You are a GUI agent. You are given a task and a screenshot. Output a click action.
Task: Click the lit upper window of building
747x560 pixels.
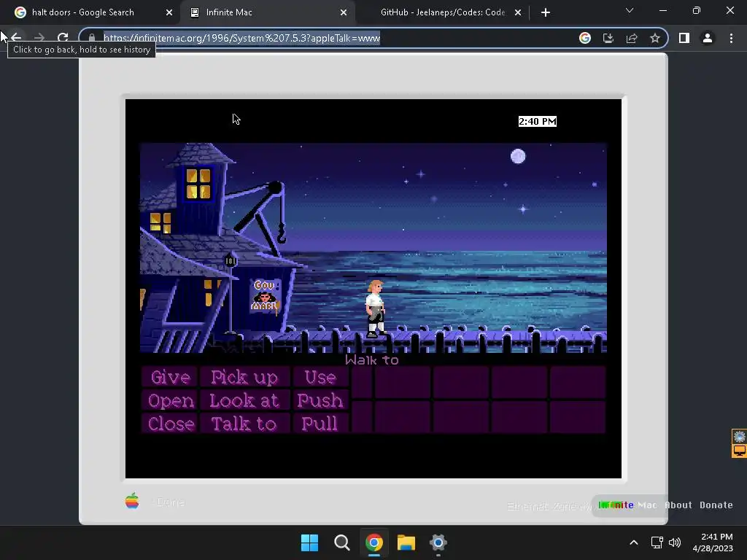point(198,183)
